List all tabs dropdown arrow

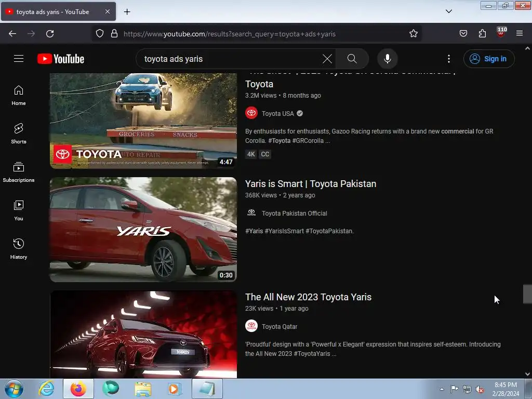(x=448, y=11)
